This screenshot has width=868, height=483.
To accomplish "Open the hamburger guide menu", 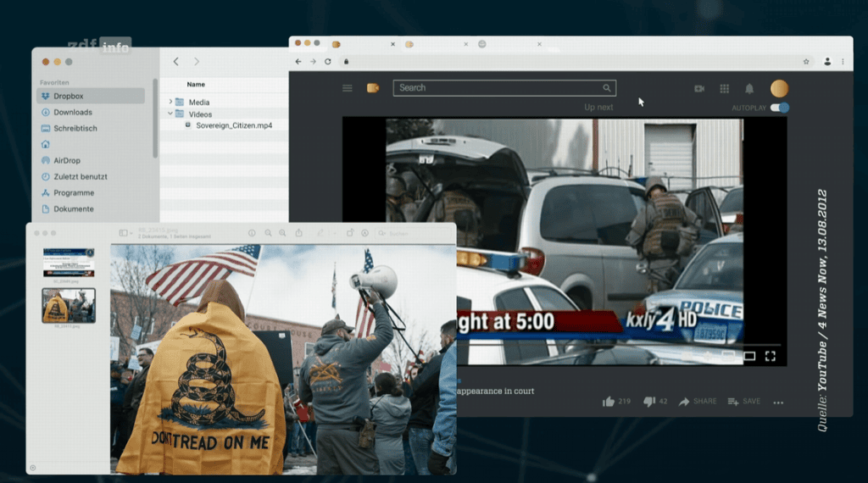I will (347, 88).
